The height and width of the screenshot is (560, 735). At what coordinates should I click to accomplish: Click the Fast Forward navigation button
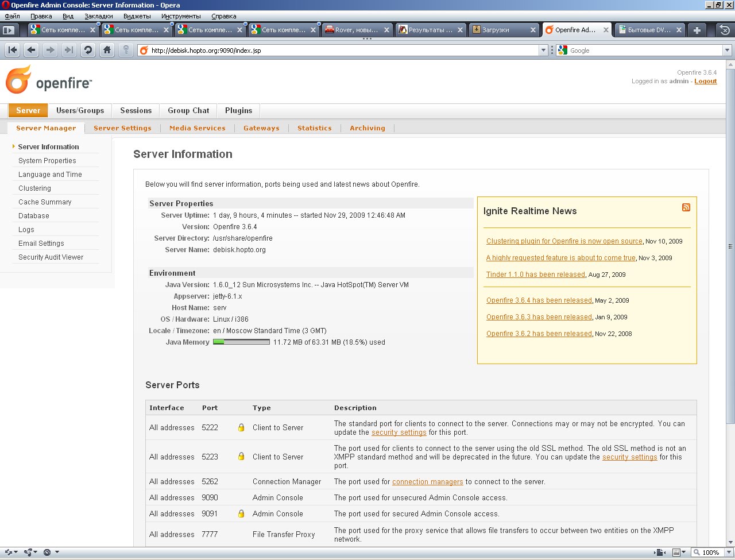(x=69, y=50)
